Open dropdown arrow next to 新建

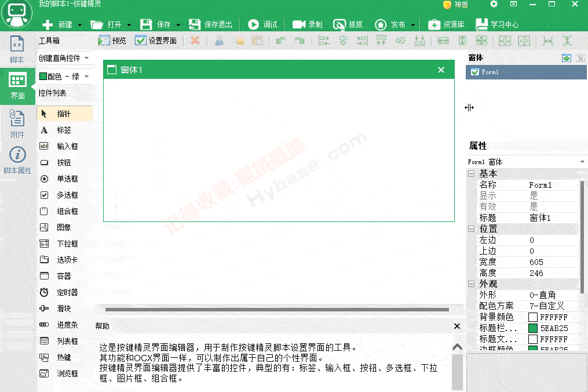coord(80,25)
